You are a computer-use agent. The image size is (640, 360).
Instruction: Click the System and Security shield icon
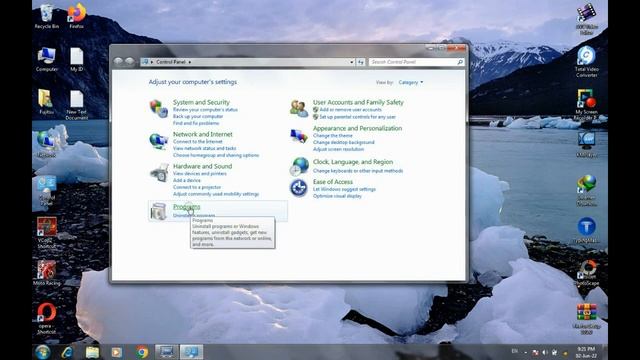159,109
